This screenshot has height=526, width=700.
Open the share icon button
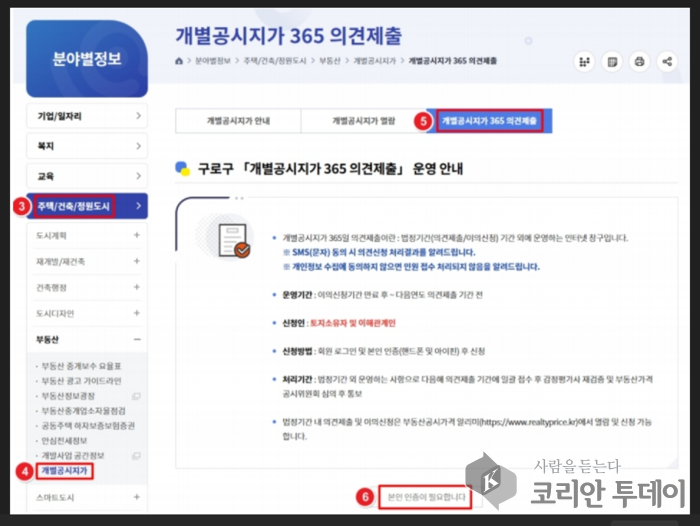coord(667,62)
